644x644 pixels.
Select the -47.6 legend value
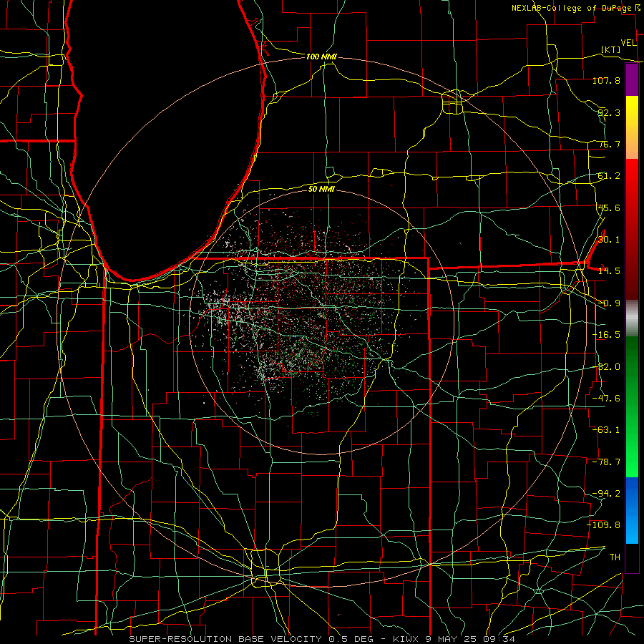[606, 399]
